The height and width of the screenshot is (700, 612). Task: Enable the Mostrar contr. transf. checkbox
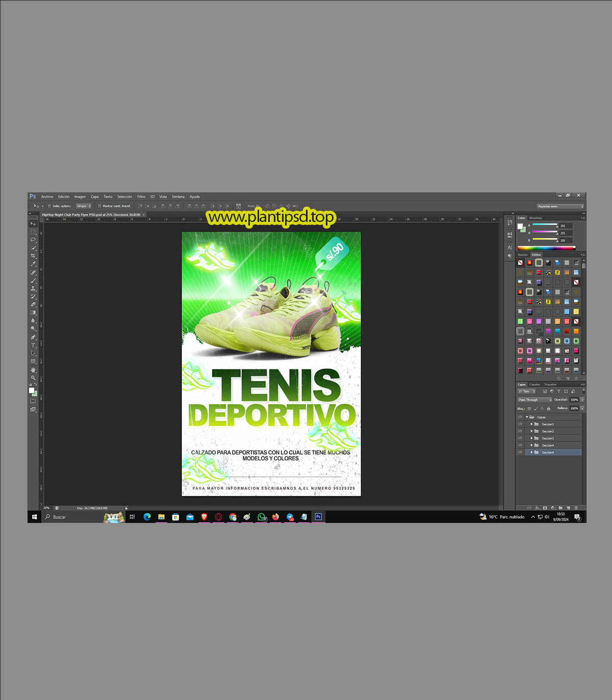coord(99,206)
